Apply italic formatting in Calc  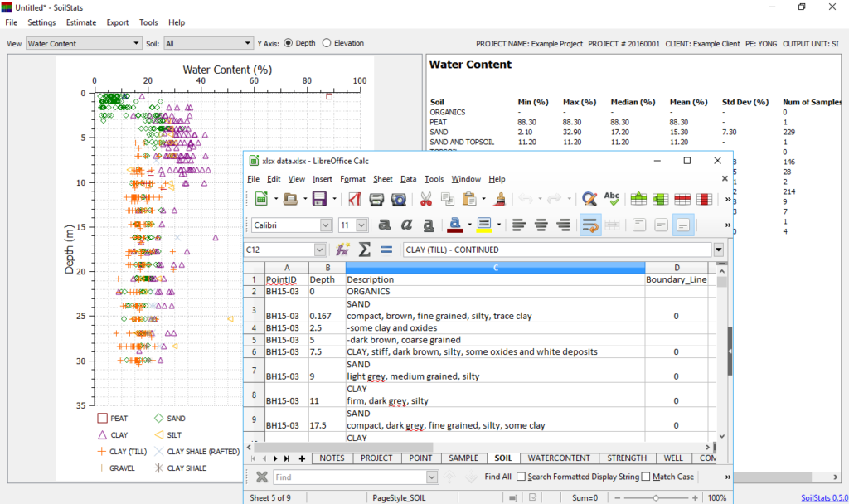tap(406, 225)
